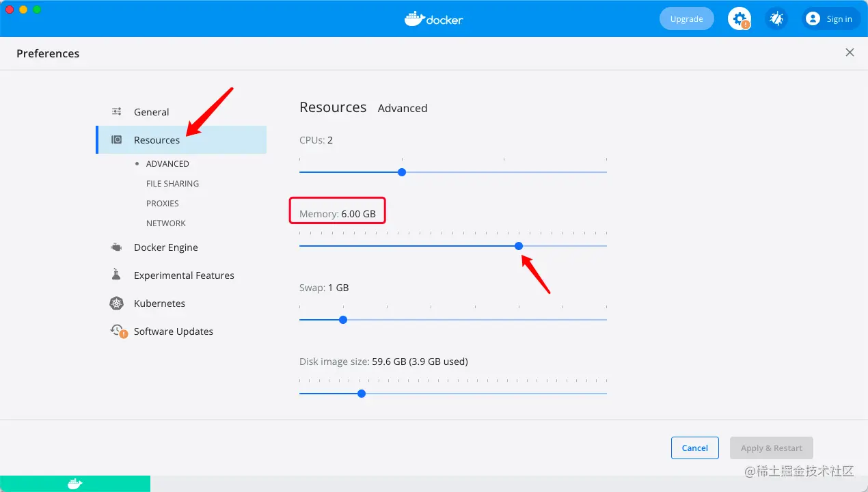This screenshot has height=492, width=868.
Task: Click the 'Advanced' heading text
Action: pos(403,108)
